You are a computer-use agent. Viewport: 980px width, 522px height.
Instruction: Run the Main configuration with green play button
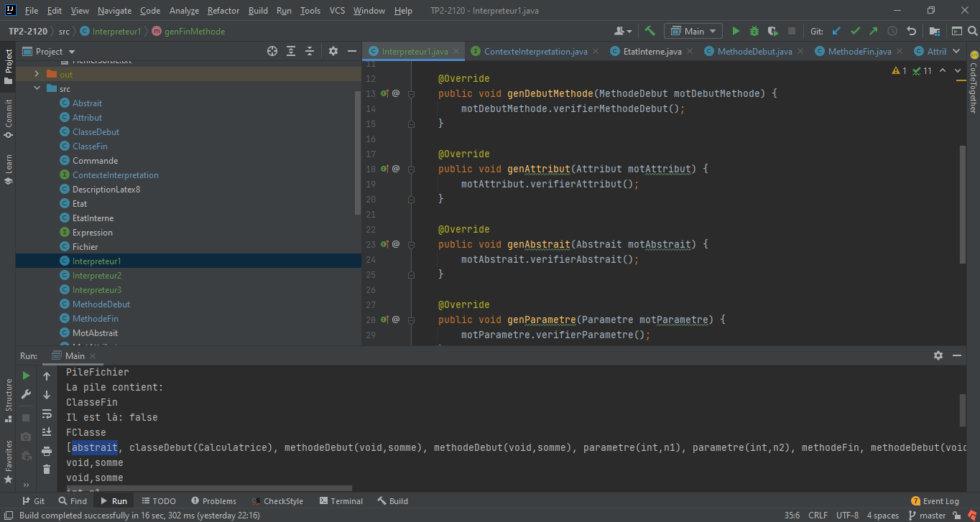(736, 31)
